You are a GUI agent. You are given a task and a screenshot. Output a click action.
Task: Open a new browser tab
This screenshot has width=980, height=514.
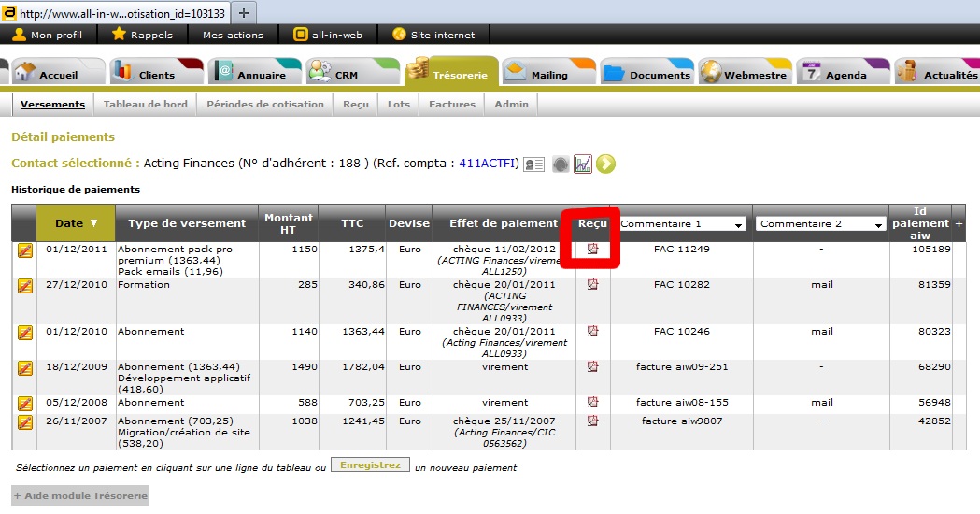(x=244, y=13)
